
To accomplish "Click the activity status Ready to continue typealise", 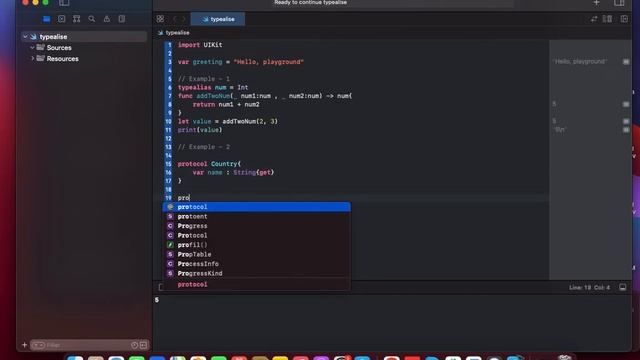I will coord(311,2).
